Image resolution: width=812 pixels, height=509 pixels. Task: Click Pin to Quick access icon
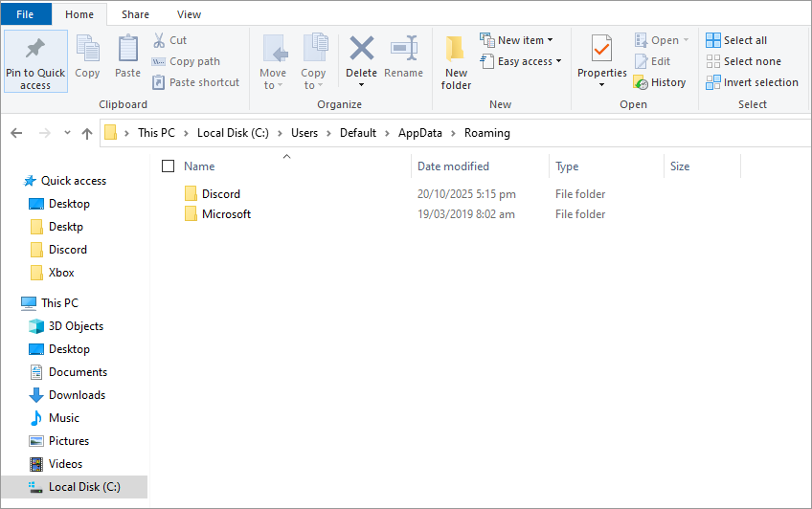click(x=35, y=49)
